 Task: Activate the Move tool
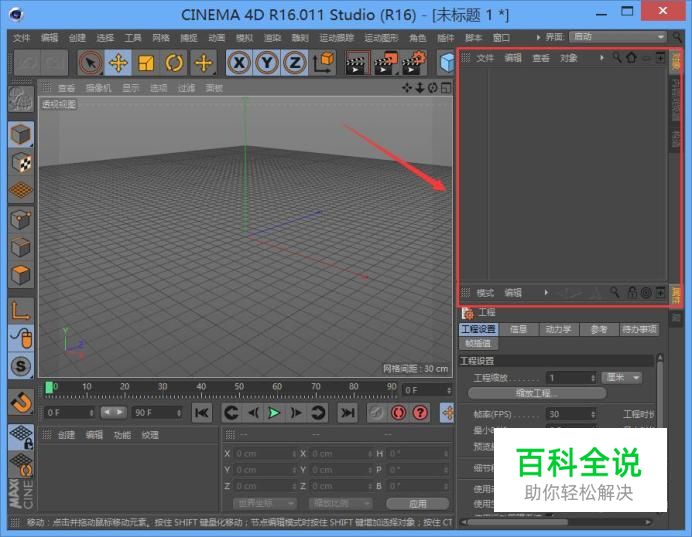[118, 63]
